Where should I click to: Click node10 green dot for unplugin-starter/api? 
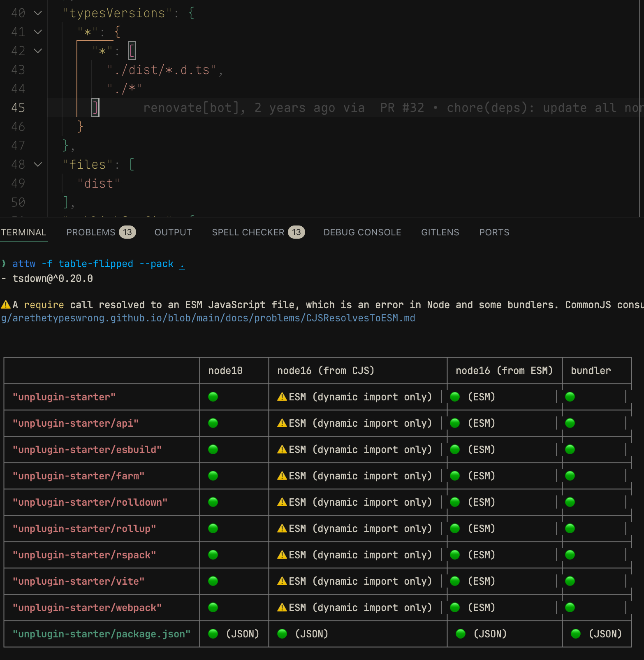click(213, 423)
